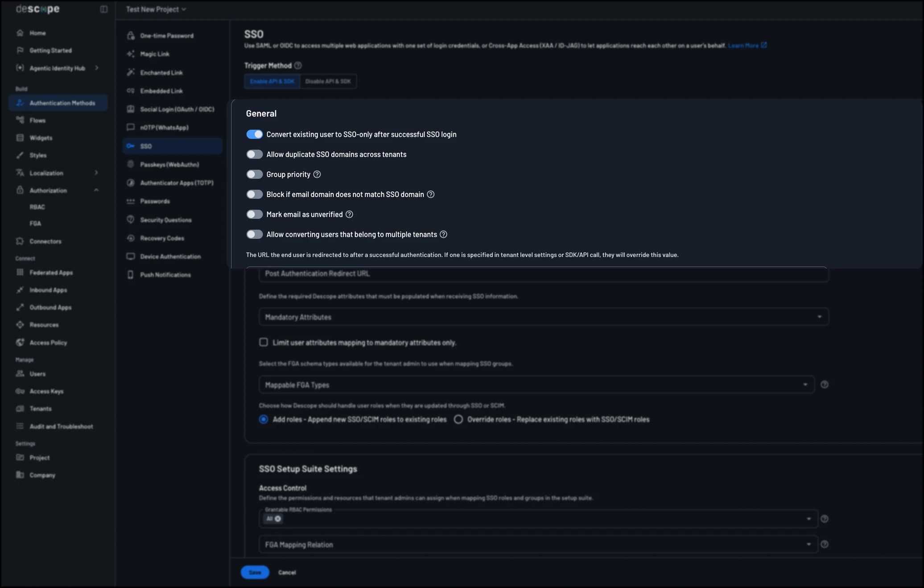Viewport: 924px width, 588px height.
Task: Open the Mandatory Attributes dropdown
Action: pyautogui.click(x=543, y=317)
